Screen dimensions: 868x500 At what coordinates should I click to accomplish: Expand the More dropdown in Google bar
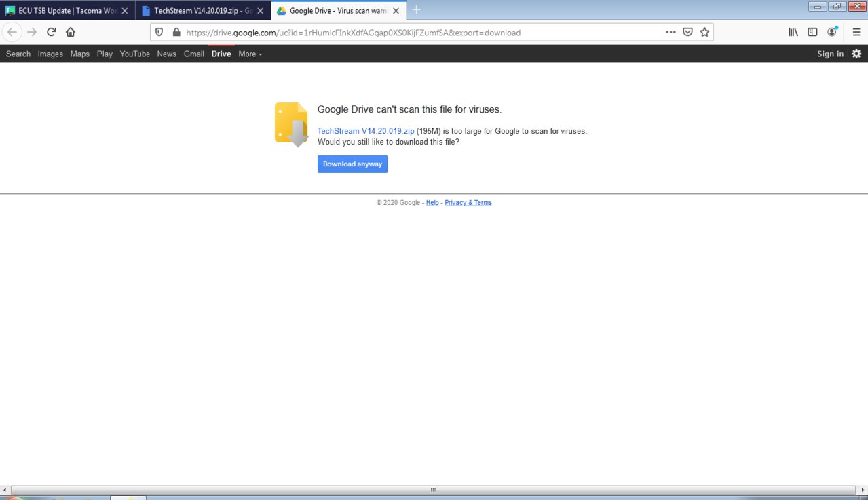coord(250,54)
